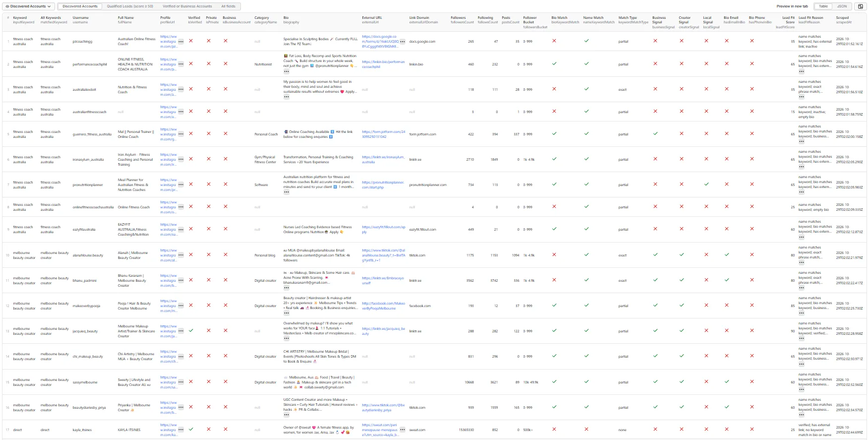Image resolution: width=868 pixels, height=440 pixels.
Task: Click the Verified red cross for pzcoachingg
Action: [191, 41]
